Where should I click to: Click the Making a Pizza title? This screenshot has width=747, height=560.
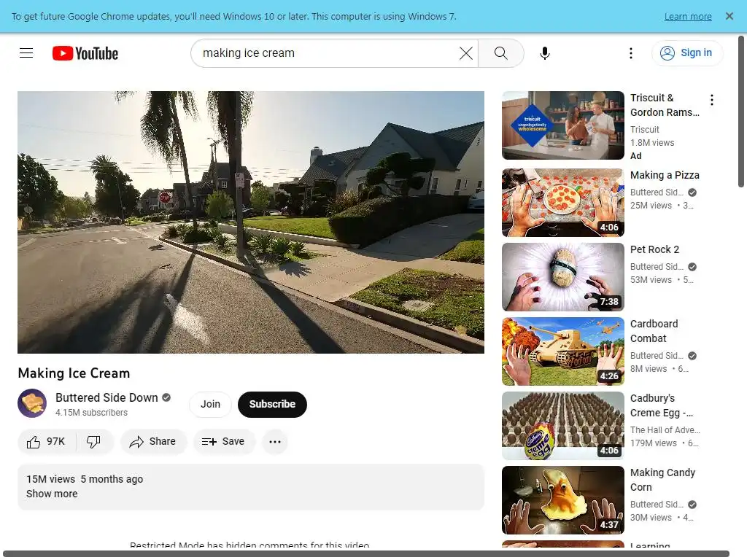[665, 175]
